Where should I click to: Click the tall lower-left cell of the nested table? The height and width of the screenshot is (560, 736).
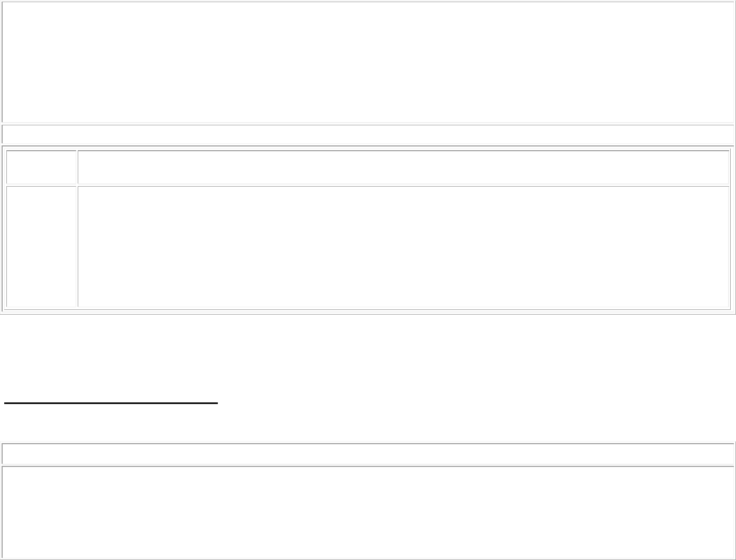41,246
